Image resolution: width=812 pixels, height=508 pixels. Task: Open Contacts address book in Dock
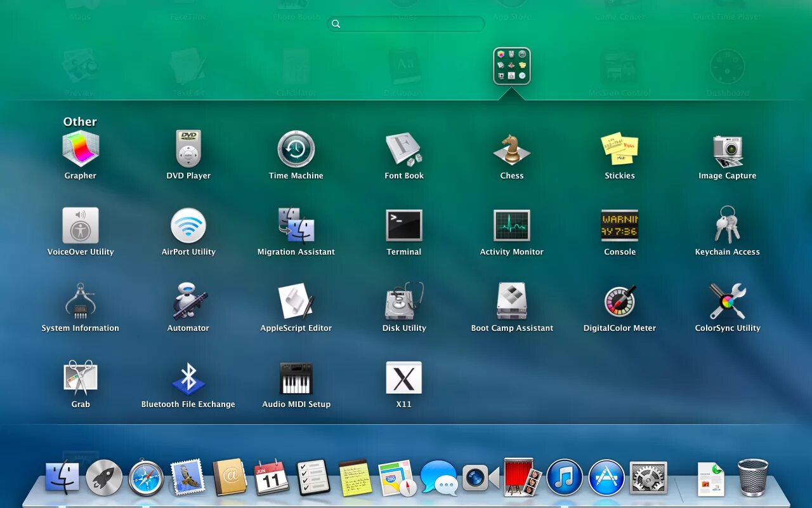click(x=230, y=478)
